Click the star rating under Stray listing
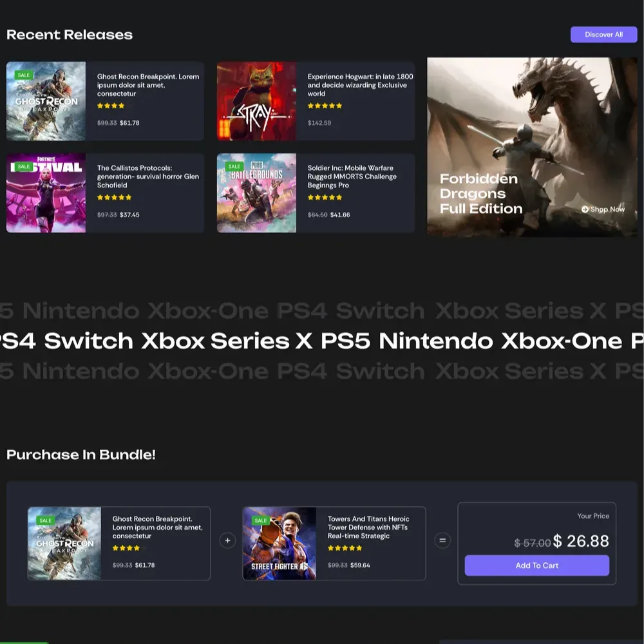The width and height of the screenshot is (644, 644). (325, 106)
